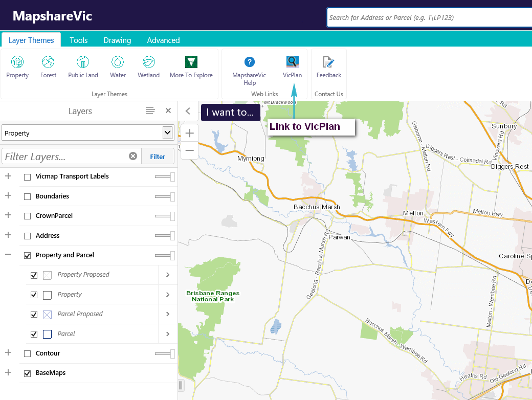
Task: Click Property Proposed legend symbol
Action: (x=48, y=275)
